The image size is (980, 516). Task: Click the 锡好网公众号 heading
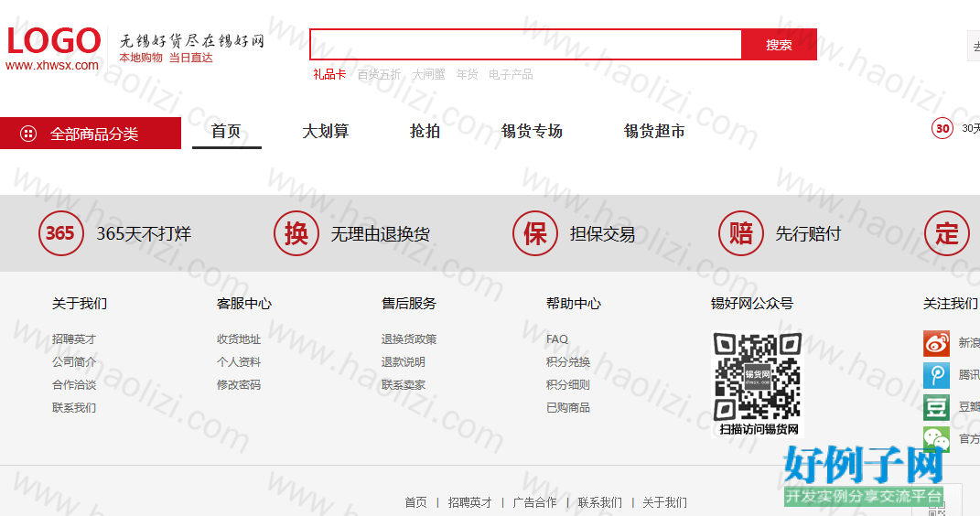click(x=752, y=304)
